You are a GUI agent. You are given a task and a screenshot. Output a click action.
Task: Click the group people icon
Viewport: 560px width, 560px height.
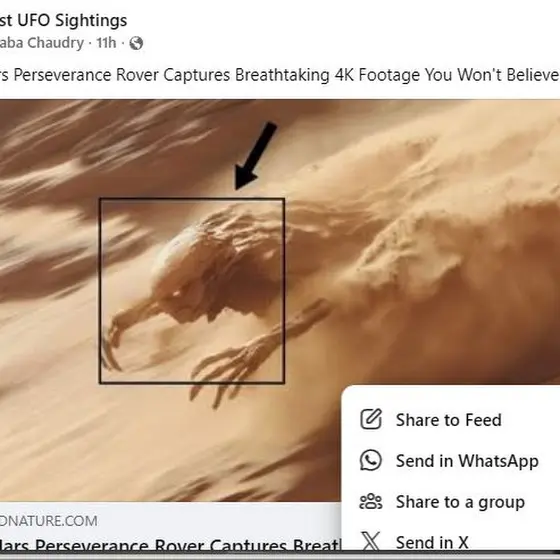371,501
